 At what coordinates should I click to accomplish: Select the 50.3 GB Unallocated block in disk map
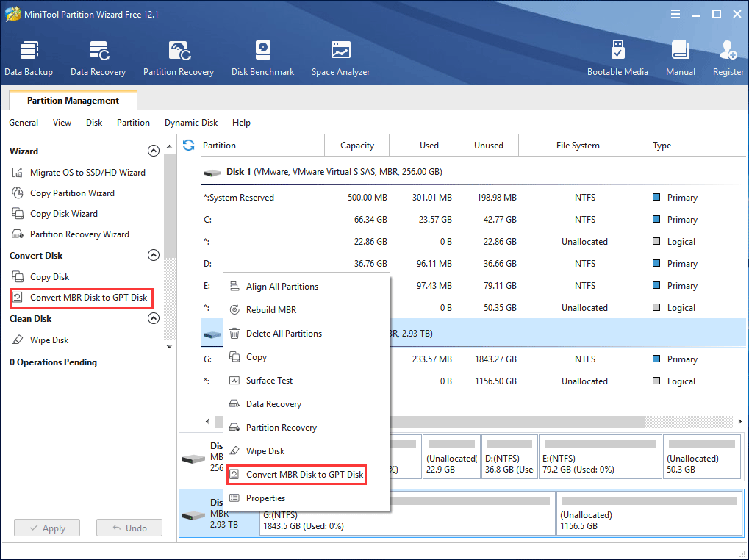702,457
